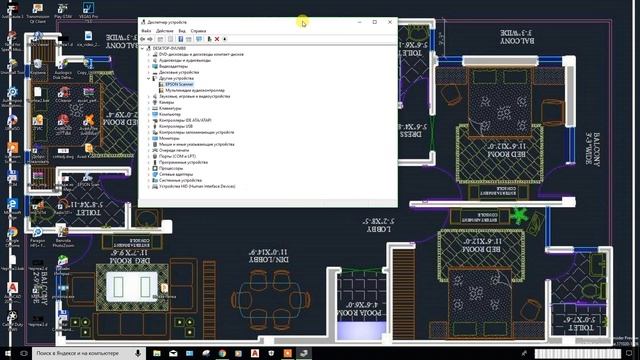Select the Мониторы category
The image size is (640, 360).
point(169,138)
